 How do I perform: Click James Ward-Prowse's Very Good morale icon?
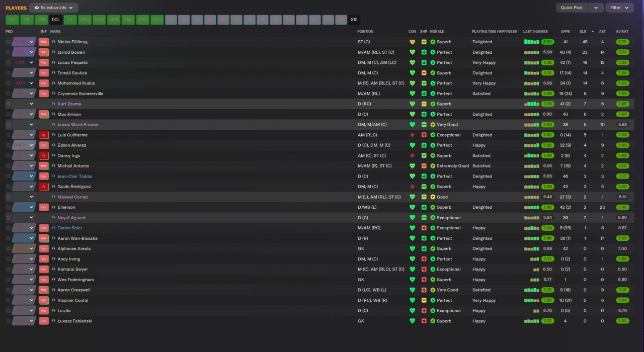(433, 125)
